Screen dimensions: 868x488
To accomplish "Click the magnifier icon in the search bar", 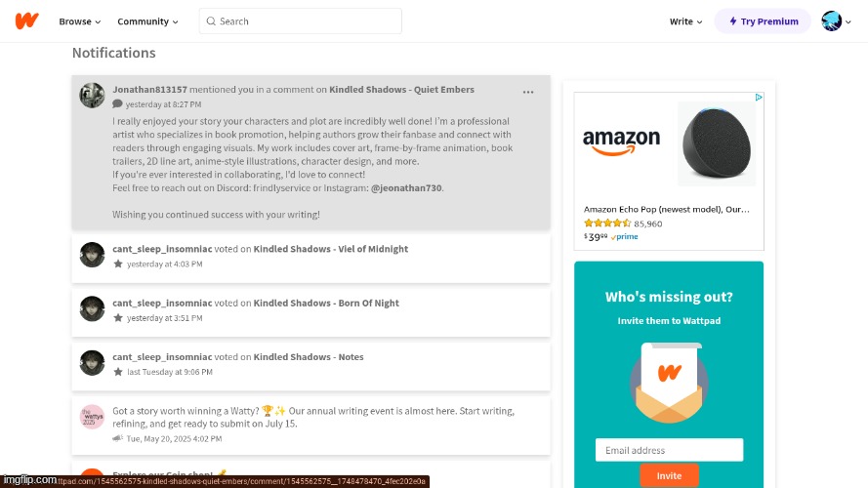I will [x=211, y=21].
